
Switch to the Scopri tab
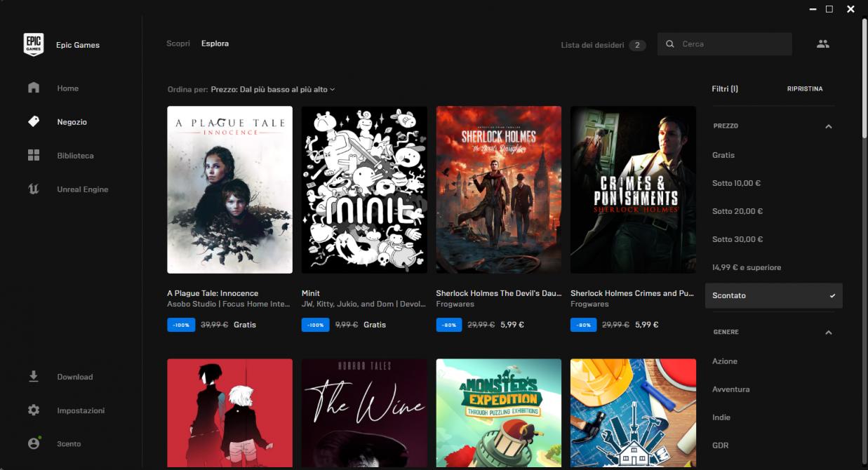click(178, 43)
